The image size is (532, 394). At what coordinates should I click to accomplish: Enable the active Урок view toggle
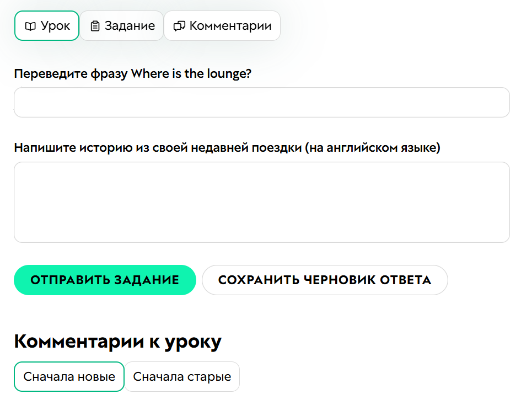click(46, 25)
